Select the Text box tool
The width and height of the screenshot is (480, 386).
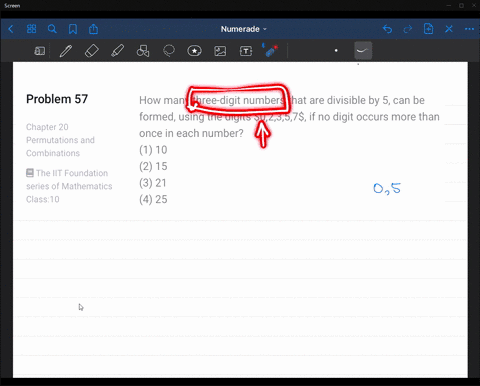tap(246, 51)
